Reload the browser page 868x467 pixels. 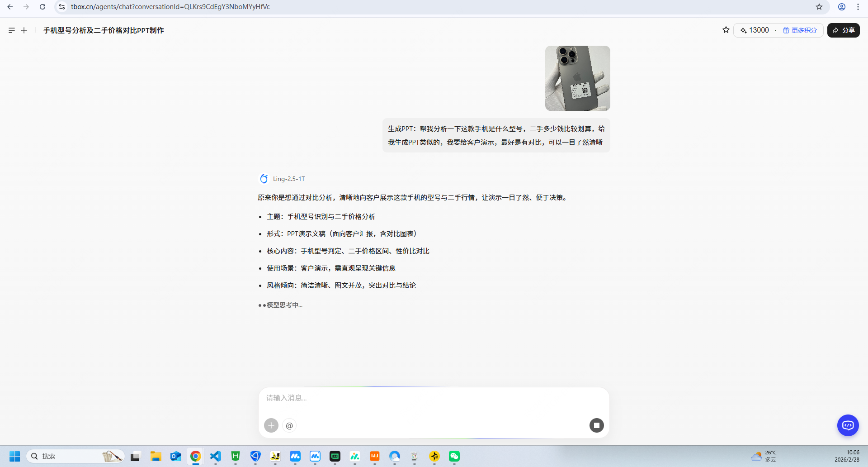tap(42, 7)
